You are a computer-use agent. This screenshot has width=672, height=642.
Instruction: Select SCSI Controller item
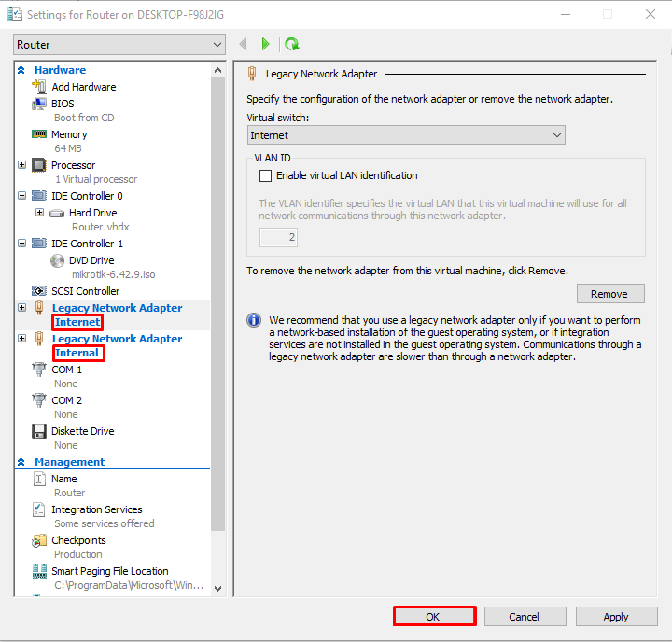coord(85,291)
